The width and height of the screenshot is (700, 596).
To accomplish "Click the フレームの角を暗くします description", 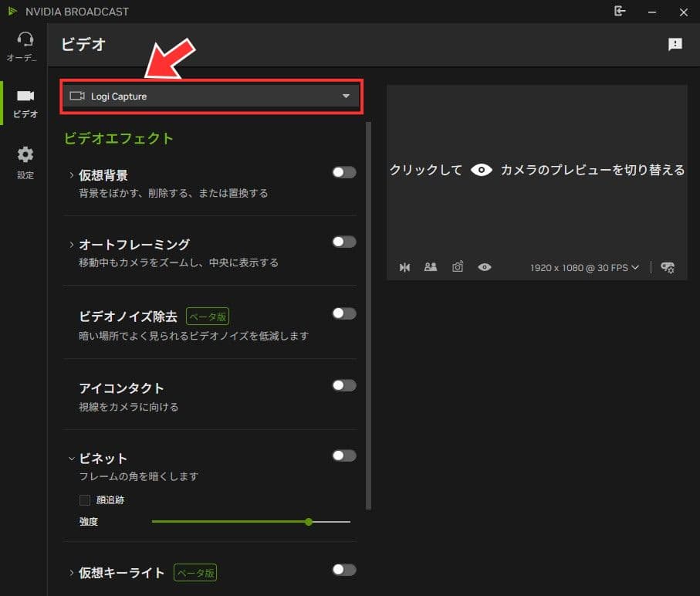I will click(x=138, y=476).
